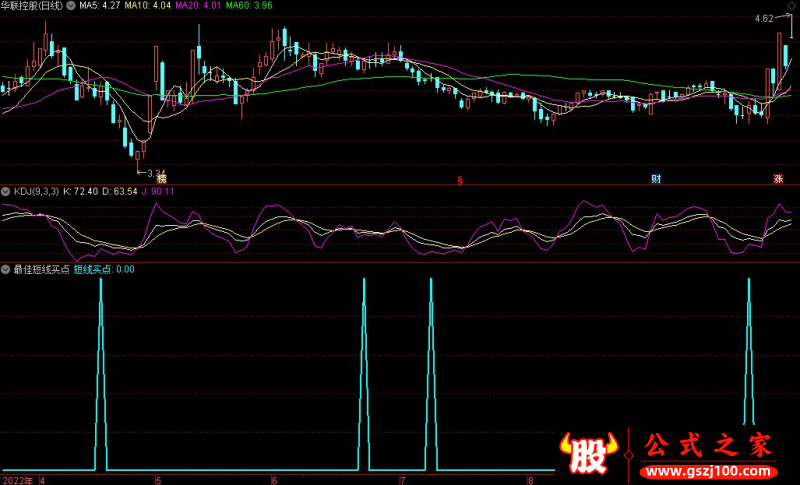The image size is (800, 485).
Task: Click the month 7 marker on time axis
Action: click(400, 479)
